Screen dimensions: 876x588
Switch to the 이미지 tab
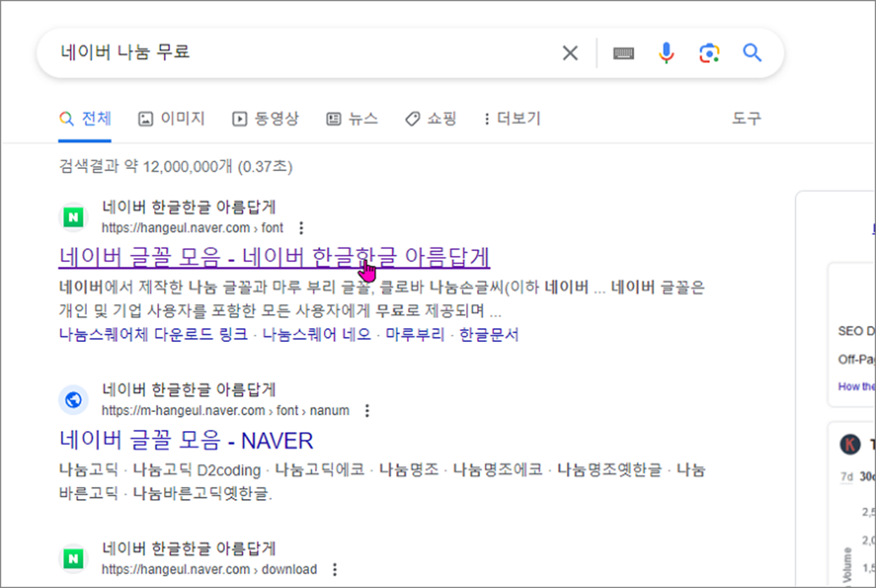(172, 118)
